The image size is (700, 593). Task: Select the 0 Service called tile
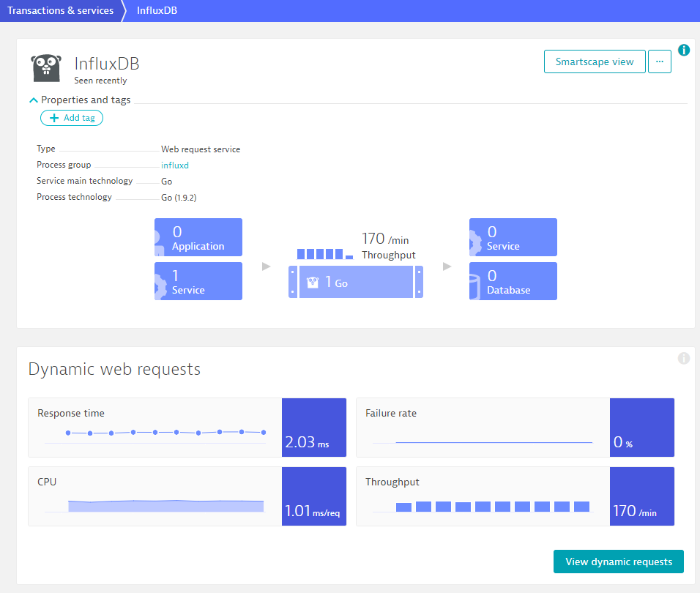[x=513, y=237]
